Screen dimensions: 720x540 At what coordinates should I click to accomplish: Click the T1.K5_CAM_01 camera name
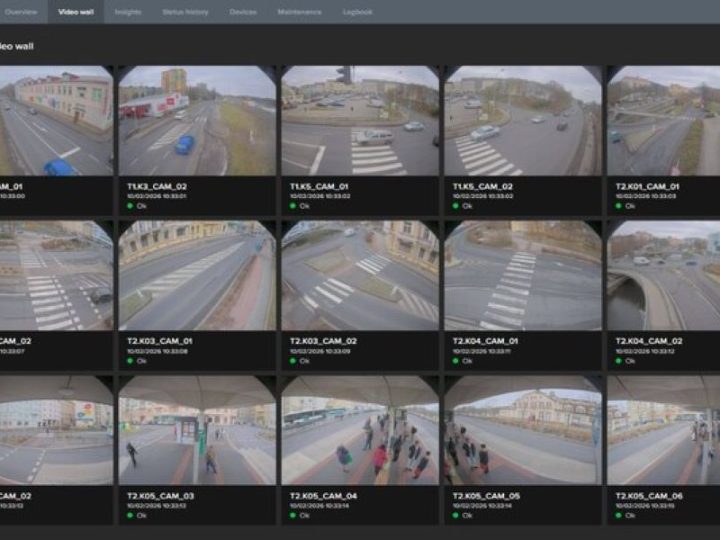319,186
